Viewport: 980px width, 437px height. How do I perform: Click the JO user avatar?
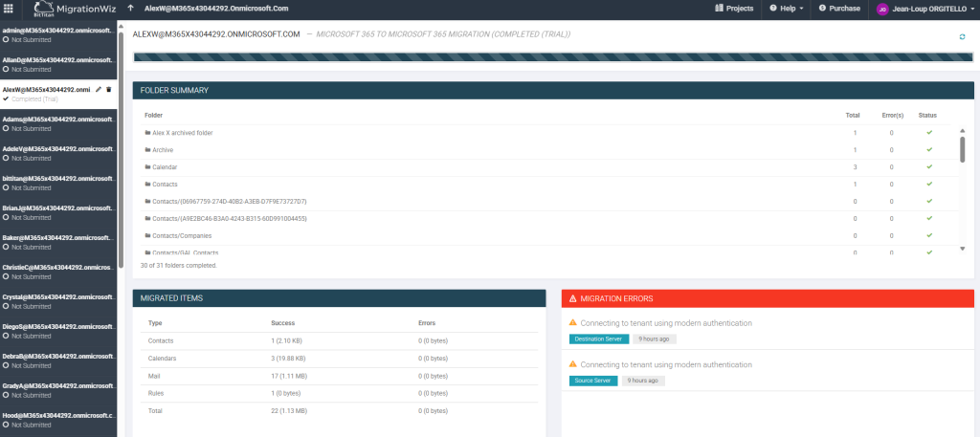click(882, 10)
